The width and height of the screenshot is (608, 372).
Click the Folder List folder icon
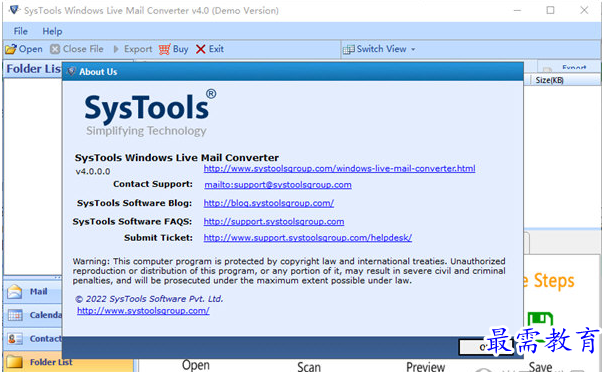[14, 362]
